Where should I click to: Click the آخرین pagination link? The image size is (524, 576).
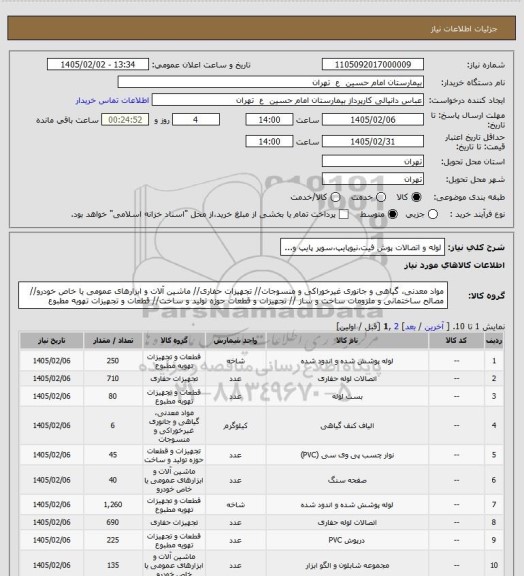pyautogui.click(x=434, y=327)
